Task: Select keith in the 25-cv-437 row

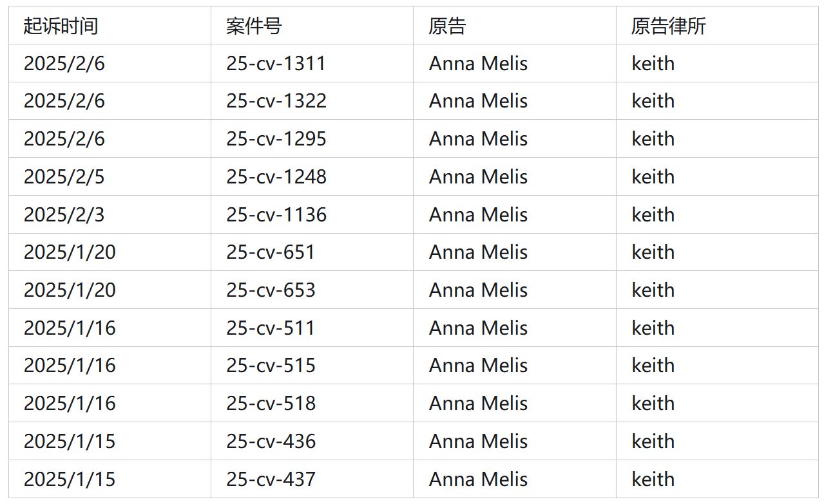Action: pyautogui.click(x=653, y=480)
